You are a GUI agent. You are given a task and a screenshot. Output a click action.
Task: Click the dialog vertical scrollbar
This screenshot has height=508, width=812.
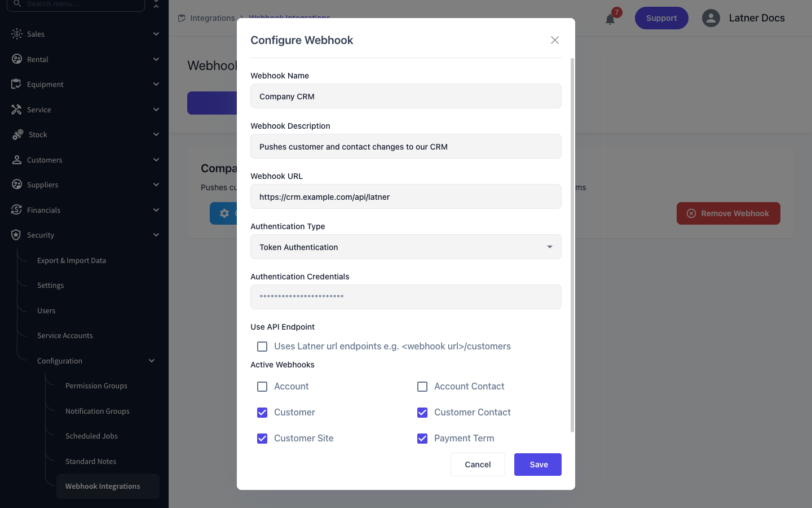[x=572, y=245]
